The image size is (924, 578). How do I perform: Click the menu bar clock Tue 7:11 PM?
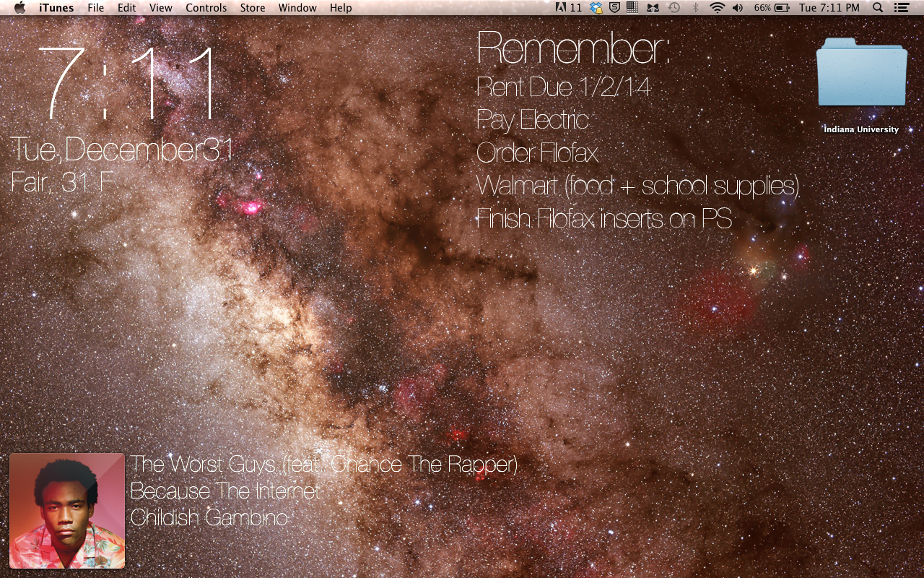(x=829, y=8)
